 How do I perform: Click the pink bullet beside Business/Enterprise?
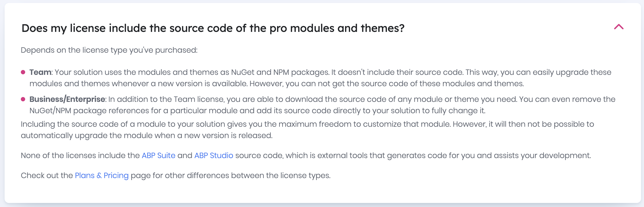point(23,99)
